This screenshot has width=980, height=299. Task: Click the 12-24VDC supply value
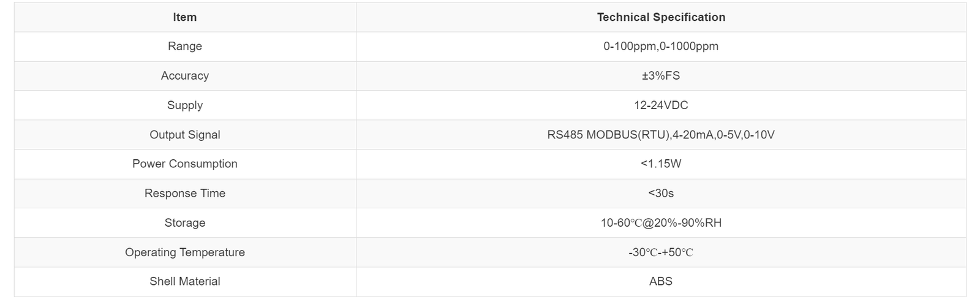point(661,105)
